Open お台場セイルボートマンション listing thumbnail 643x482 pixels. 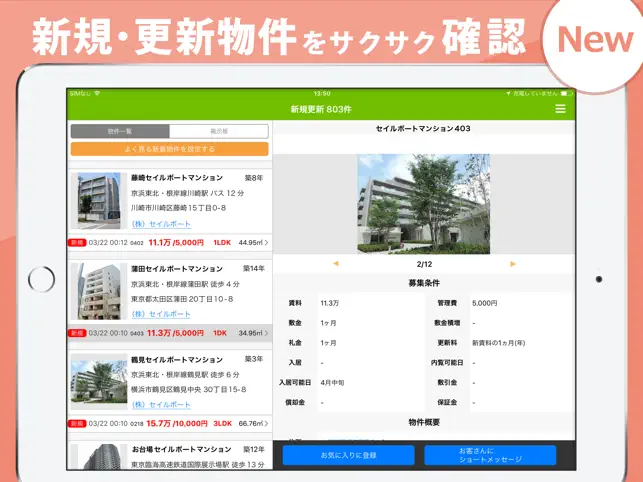click(99, 457)
